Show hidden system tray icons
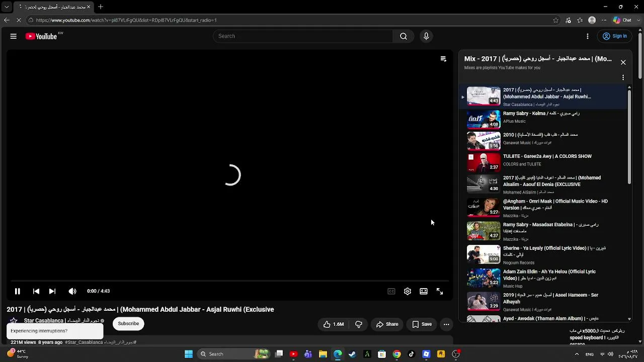The height and width of the screenshot is (362, 644). 577,354
